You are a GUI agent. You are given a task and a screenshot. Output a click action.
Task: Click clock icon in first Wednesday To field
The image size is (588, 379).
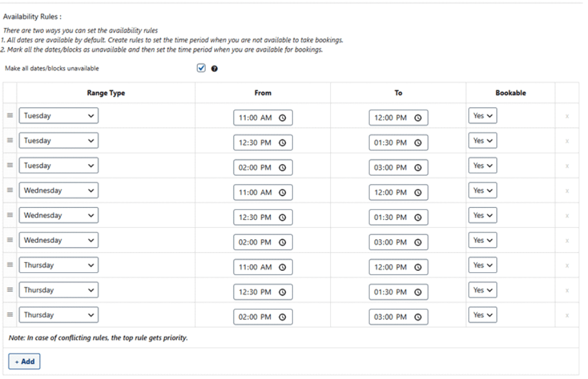pos(418,193)
